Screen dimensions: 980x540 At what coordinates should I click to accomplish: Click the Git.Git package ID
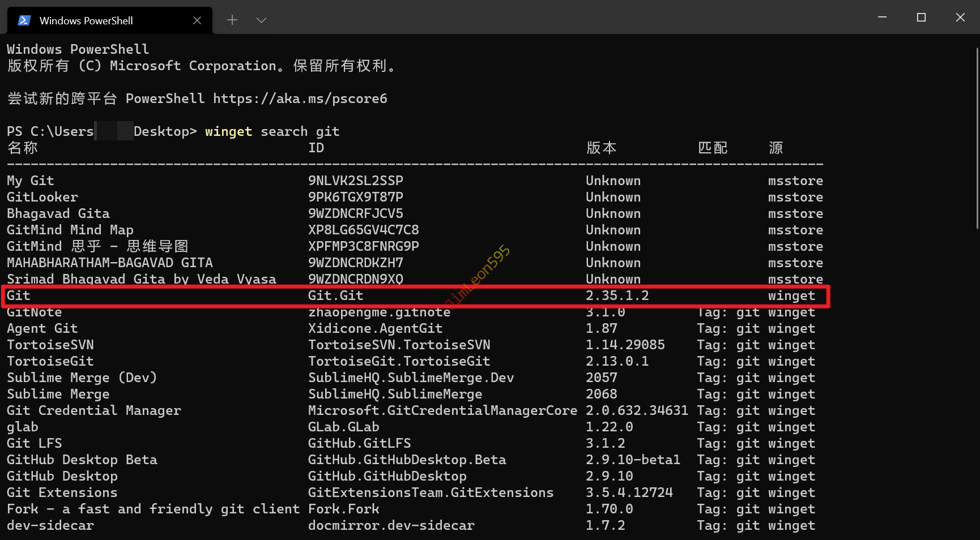335,296
